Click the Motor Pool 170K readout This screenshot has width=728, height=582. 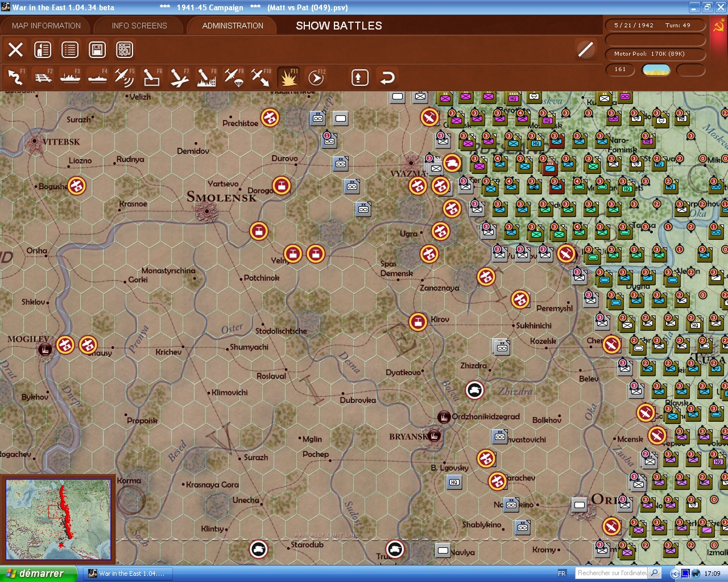(655, 54)
